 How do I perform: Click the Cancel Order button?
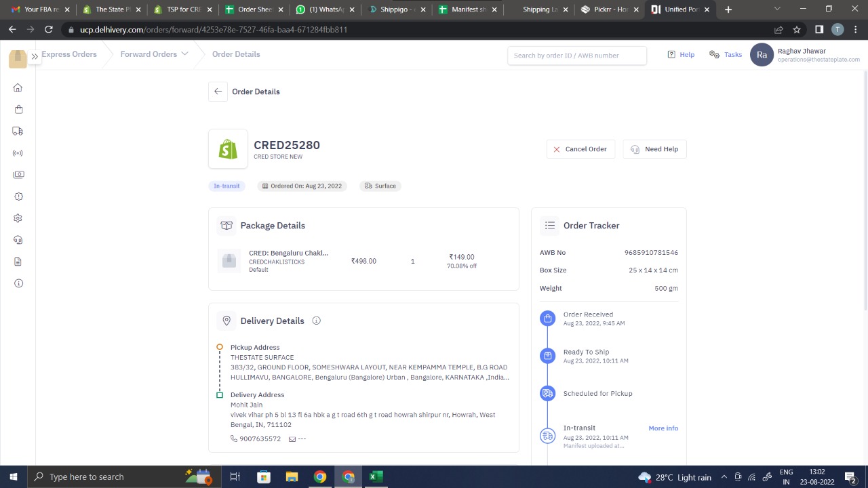[x=580, y=149]
